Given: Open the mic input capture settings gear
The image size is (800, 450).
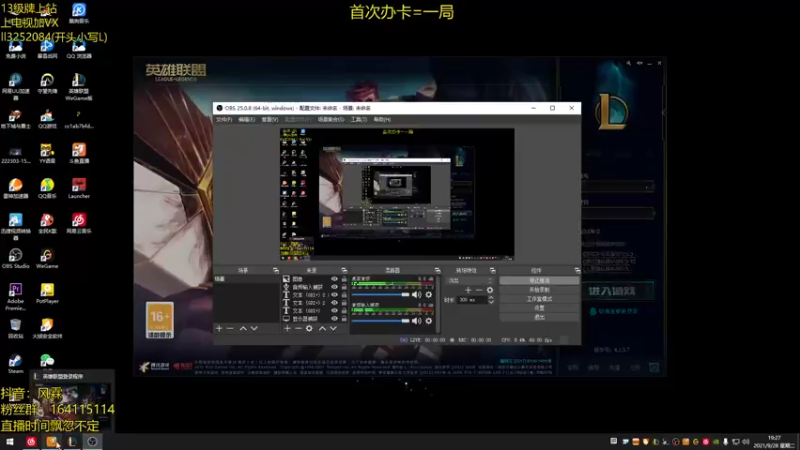Looking at the screenshot, I should pos(429,320).
